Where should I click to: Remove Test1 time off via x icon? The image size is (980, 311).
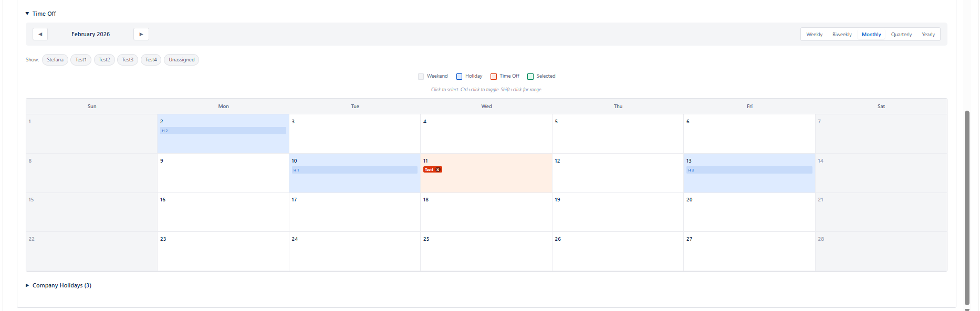click(x=438, y=170)
